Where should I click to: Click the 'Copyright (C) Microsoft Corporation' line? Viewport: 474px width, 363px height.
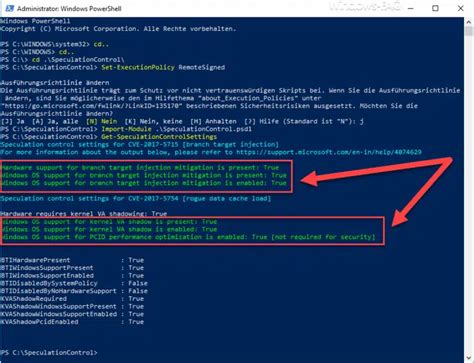118,29
